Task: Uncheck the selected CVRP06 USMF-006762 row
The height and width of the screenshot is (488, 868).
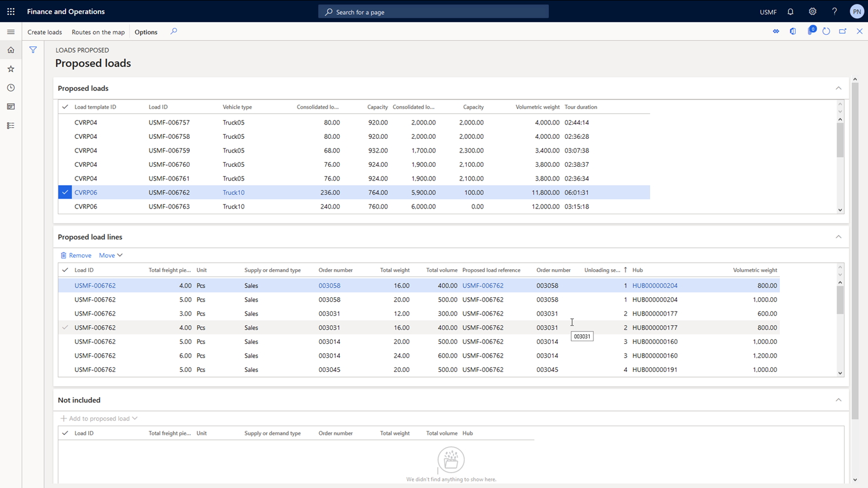Action: pos(65,193)
